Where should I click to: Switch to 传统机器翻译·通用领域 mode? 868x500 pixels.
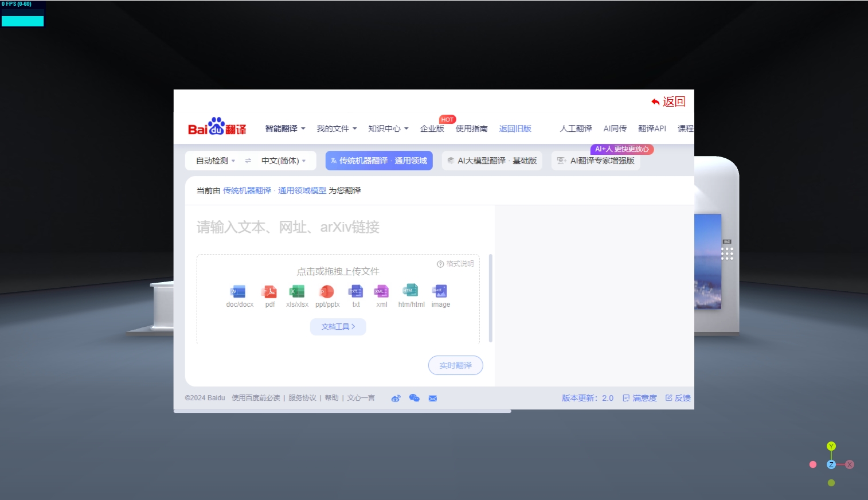[379, 161]
